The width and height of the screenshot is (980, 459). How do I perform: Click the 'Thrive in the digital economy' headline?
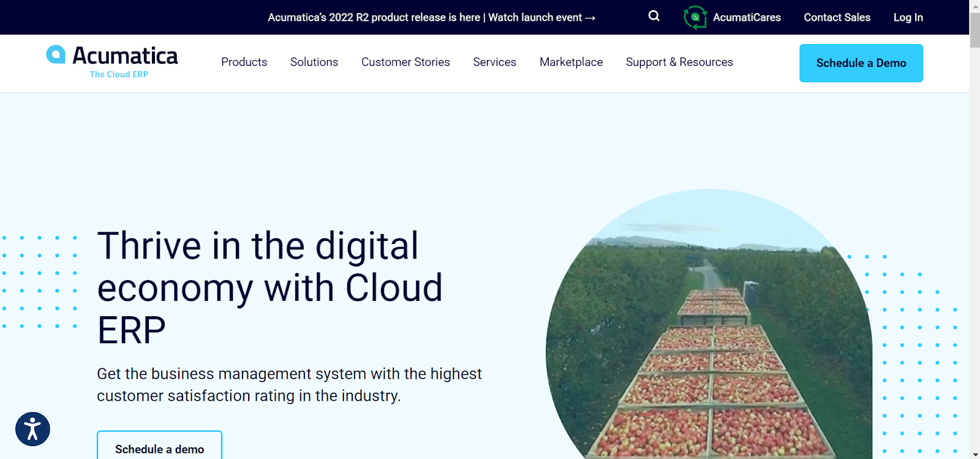[x=270, y=287]
